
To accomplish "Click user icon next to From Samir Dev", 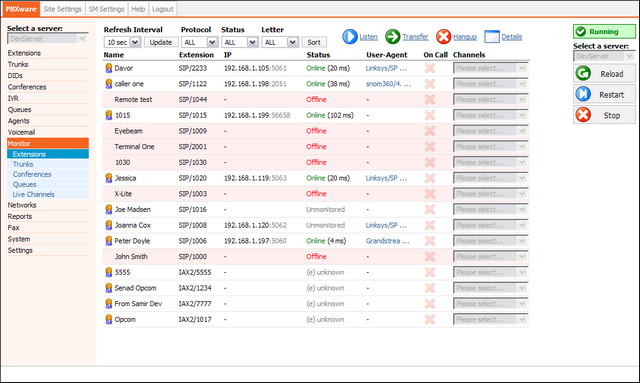I will pyautogui.click(x=109, y=304).
